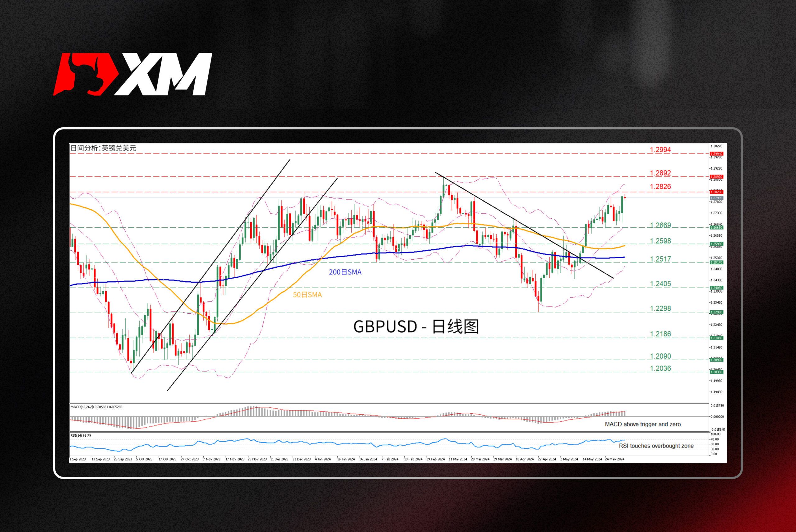796x532 pixels.
Task: Click the green 1.25170 price tag on axis
Action: [x=716, y=262]
